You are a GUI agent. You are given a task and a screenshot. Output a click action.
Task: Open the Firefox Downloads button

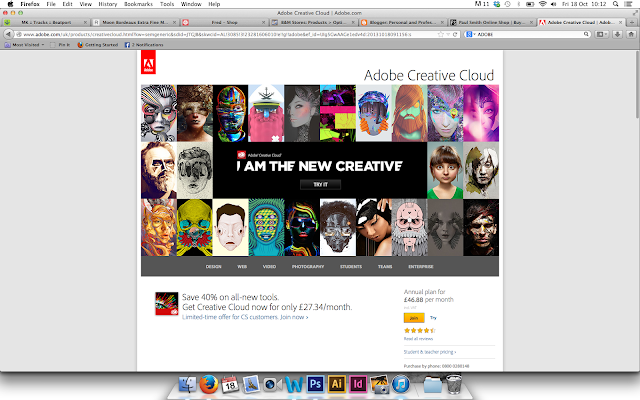(x=617, y=34)
